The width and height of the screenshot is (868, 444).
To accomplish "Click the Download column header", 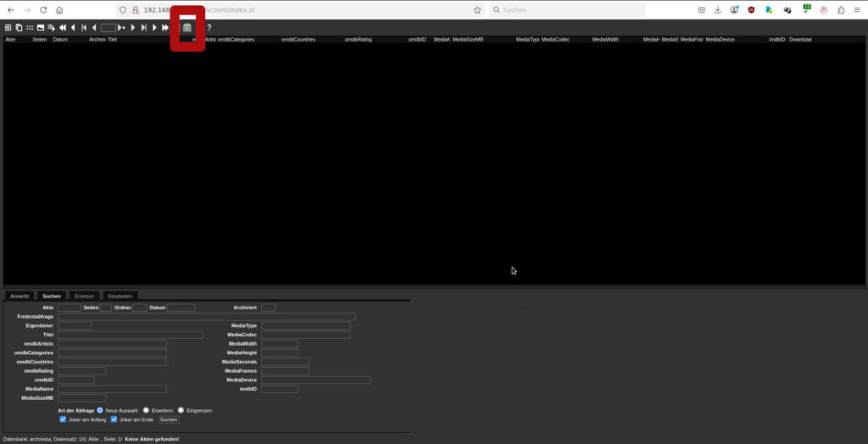I will (x=800, y=40).
